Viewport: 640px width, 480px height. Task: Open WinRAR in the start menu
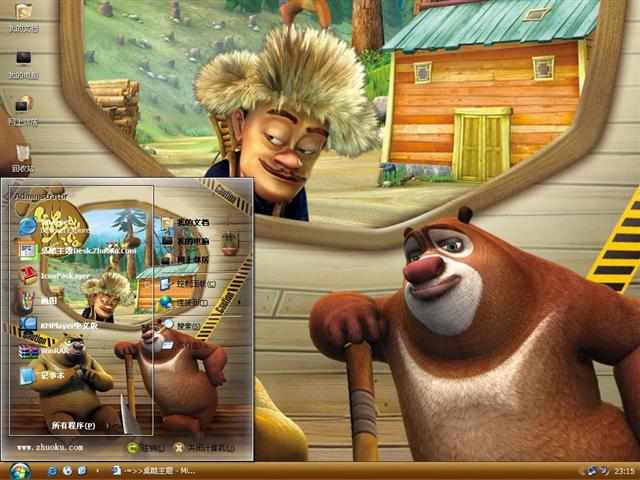pyautogui.click(x=44, y=351)
